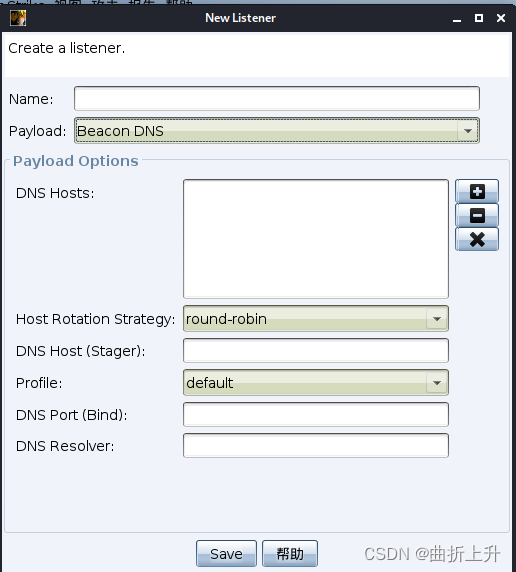This screenshot has width=516, height=572.
Task: Add a new DNS host with plus button
Action: point(477,191)
